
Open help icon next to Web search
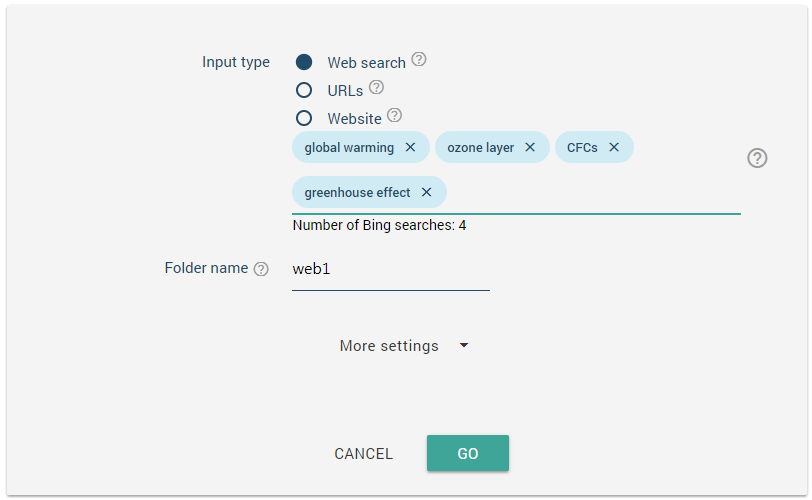coord(419,60)
